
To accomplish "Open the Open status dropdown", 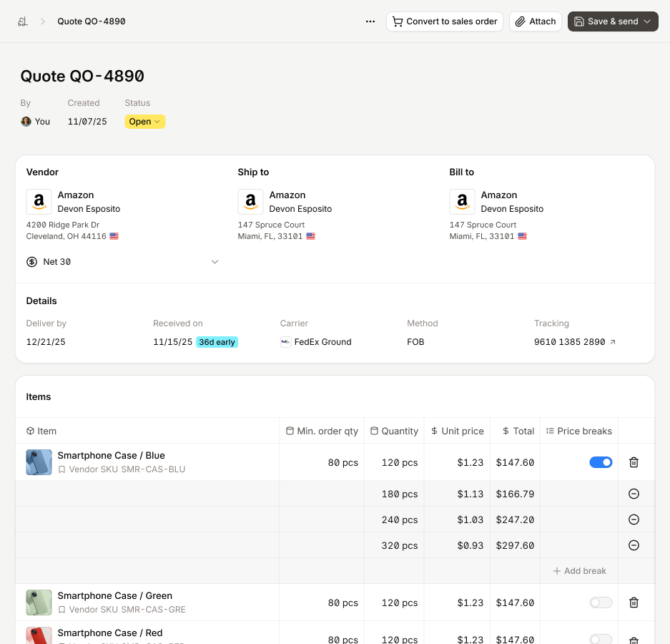I will pos(145,122).
